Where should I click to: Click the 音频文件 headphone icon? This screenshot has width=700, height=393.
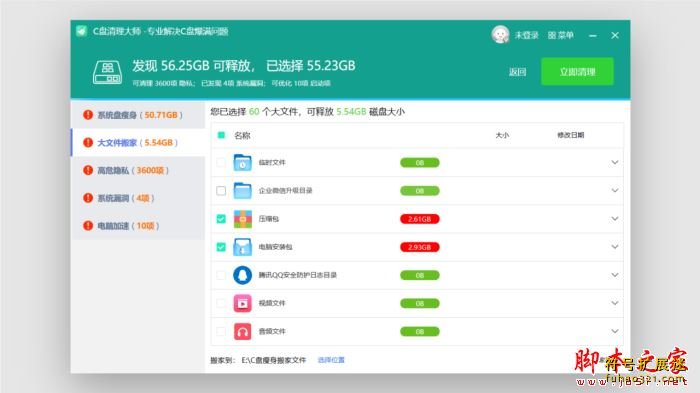(242, 331)
